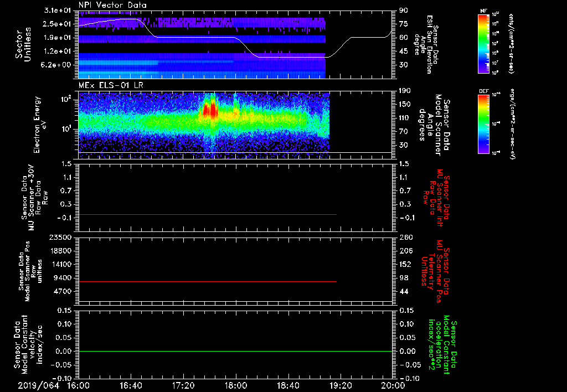The width and height of the screenshot is (567, 392).
Task: Click the "98" Telemetry tick label
Action: 404,278
